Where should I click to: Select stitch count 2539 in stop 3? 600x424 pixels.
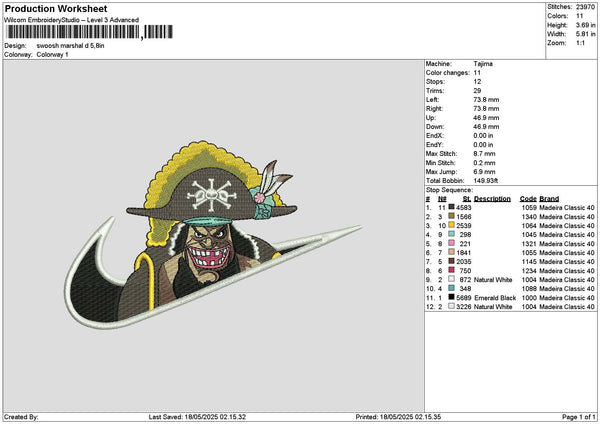(464, 226)
